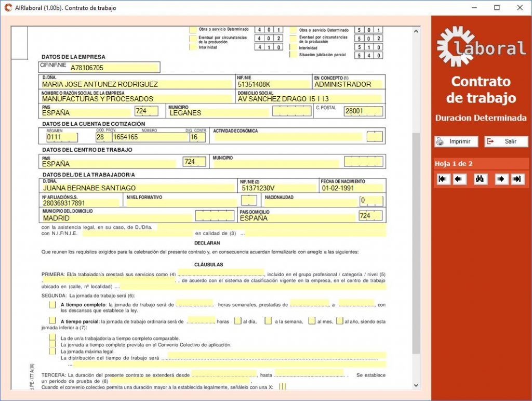Go to next page arrow

[x=501, y=179]
